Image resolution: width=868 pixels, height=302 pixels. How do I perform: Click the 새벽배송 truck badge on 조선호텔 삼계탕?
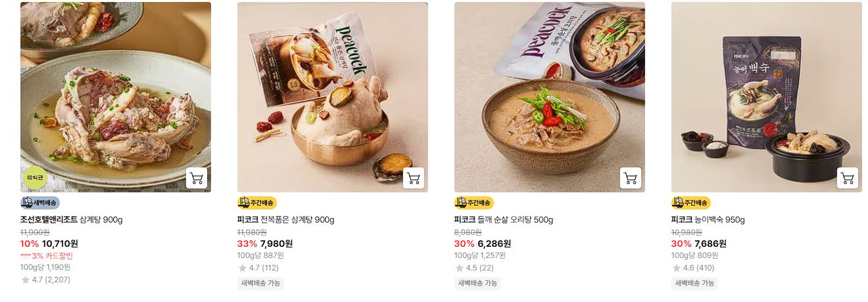click(x=40, y=203)
